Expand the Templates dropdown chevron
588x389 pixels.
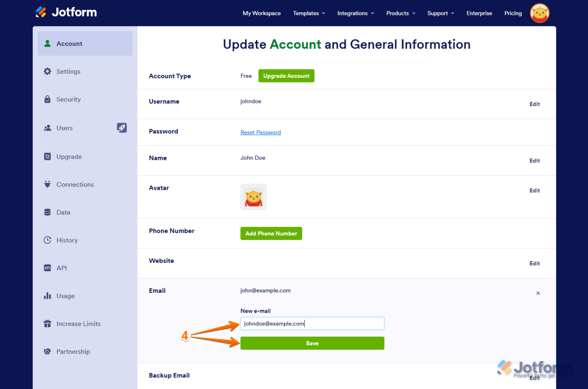[x=323, y=13]
